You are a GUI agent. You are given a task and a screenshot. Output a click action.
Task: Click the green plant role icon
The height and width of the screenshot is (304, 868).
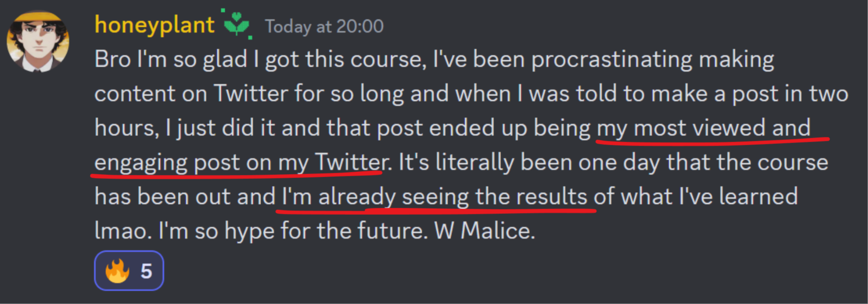[x=237, y=24]
